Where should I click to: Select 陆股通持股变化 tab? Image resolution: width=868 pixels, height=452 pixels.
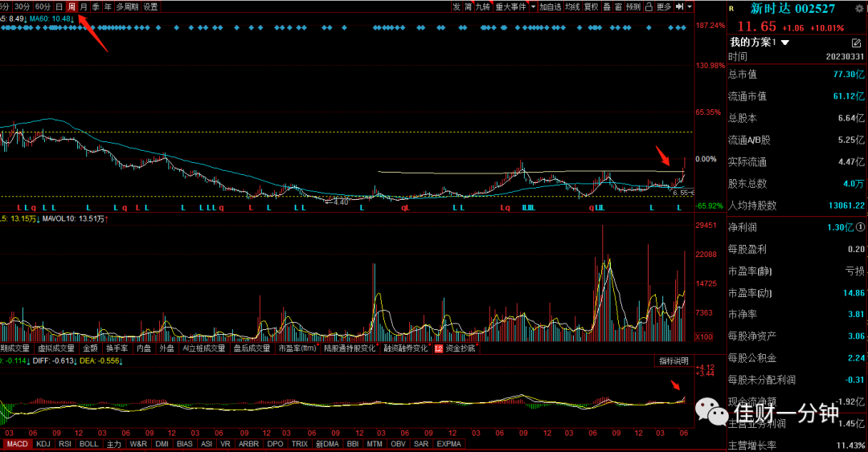pos(350,348)
